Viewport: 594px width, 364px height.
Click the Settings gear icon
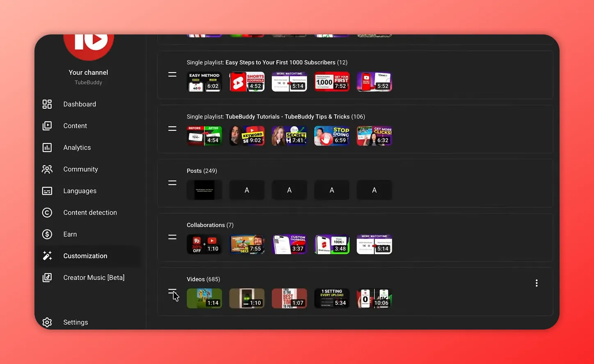(x=47, y=322)
